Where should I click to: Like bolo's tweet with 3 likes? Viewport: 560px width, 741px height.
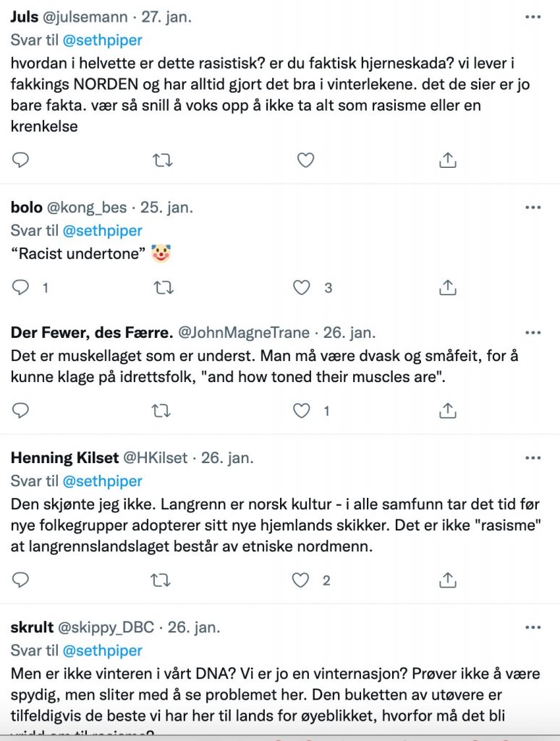tap(302, 287)
